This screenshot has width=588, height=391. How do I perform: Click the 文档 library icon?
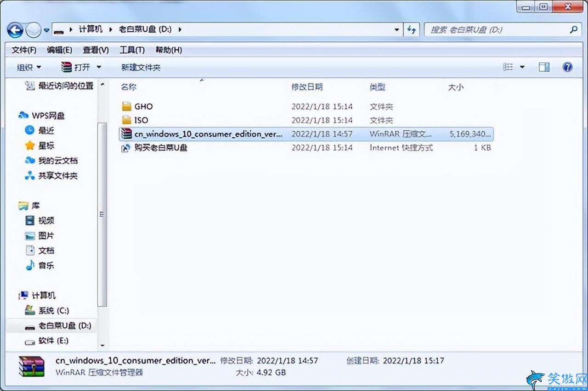click(30, 251)
